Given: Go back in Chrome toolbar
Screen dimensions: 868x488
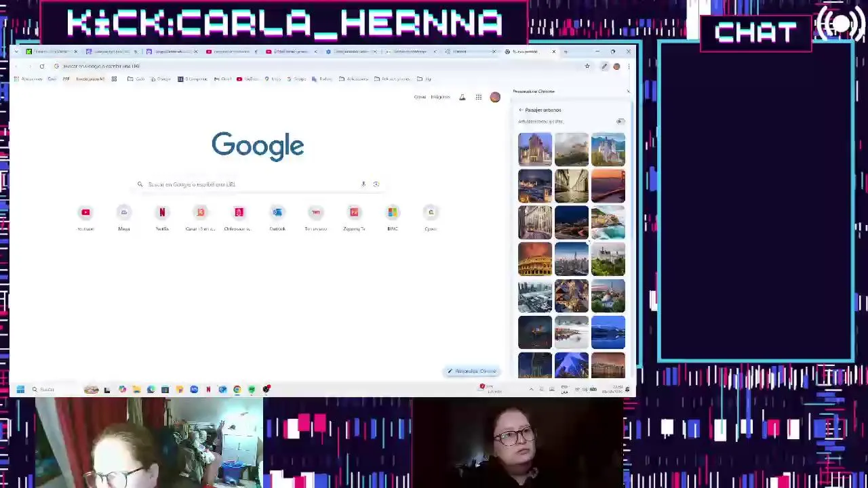Looking at the screenshot, I should pyautogui.click(x=18, y=66).
